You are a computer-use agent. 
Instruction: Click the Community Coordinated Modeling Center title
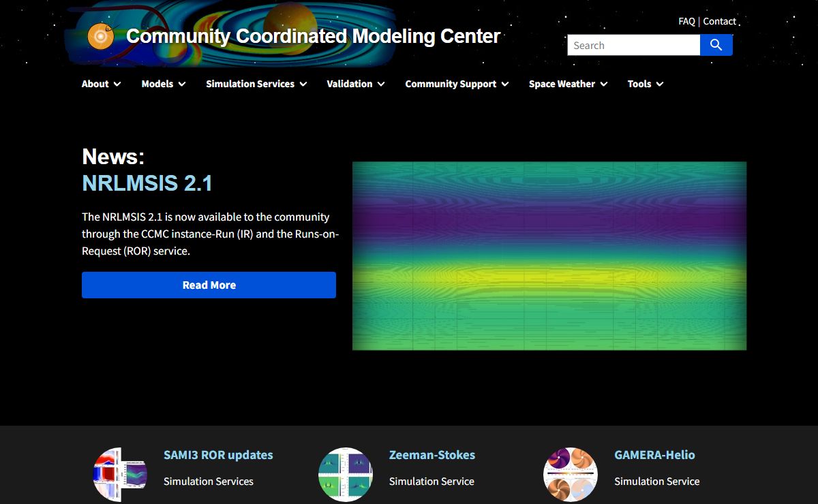[314, 36]
